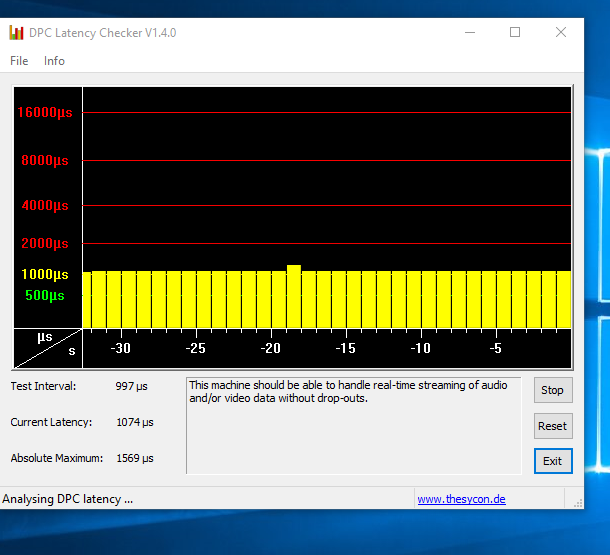
Task: Click the -5 time axis label
Action: tap(496, 348)
